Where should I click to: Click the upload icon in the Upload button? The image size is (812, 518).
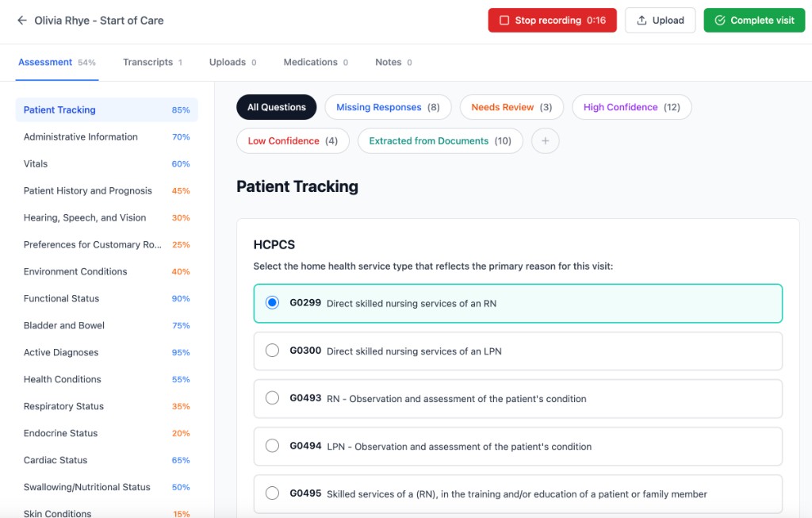(640, 21)
